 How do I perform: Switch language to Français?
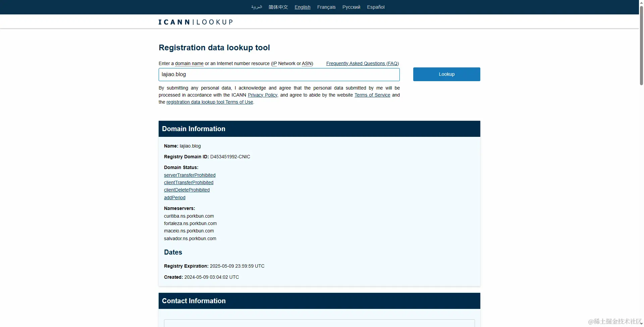[x=326, y=7]
